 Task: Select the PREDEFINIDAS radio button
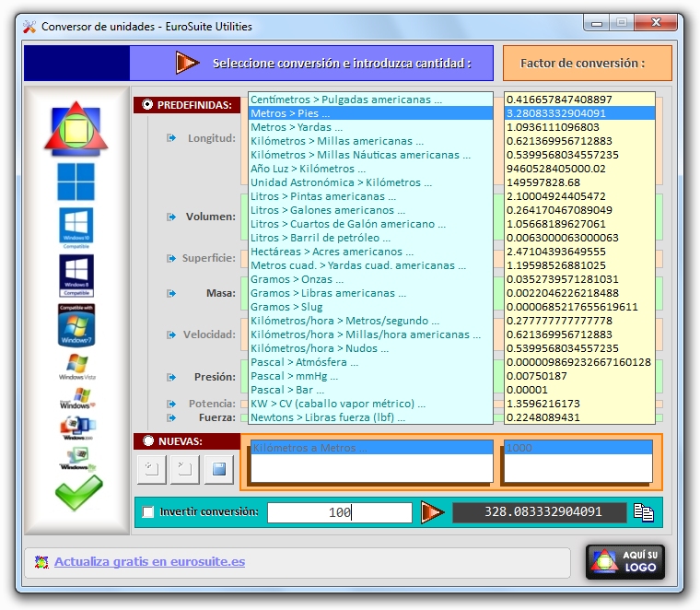[147, 105]
